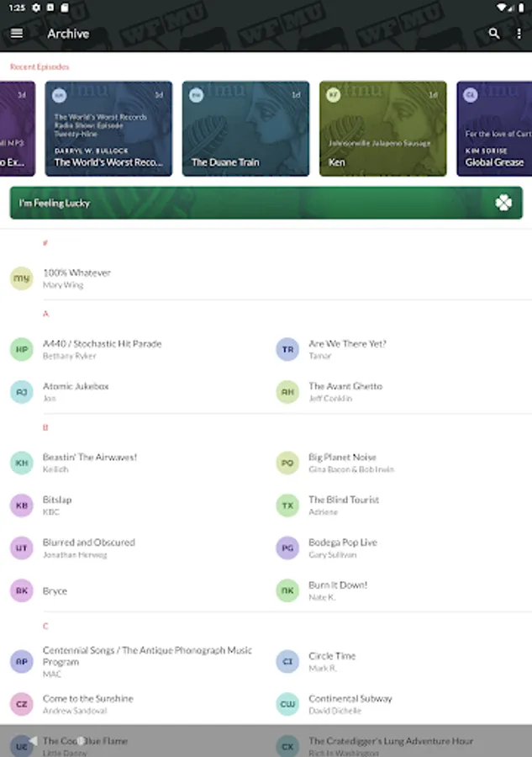Select The Avant Ghetto show
The width and height of the screenshot is (532, 757).
pos(399,392)
